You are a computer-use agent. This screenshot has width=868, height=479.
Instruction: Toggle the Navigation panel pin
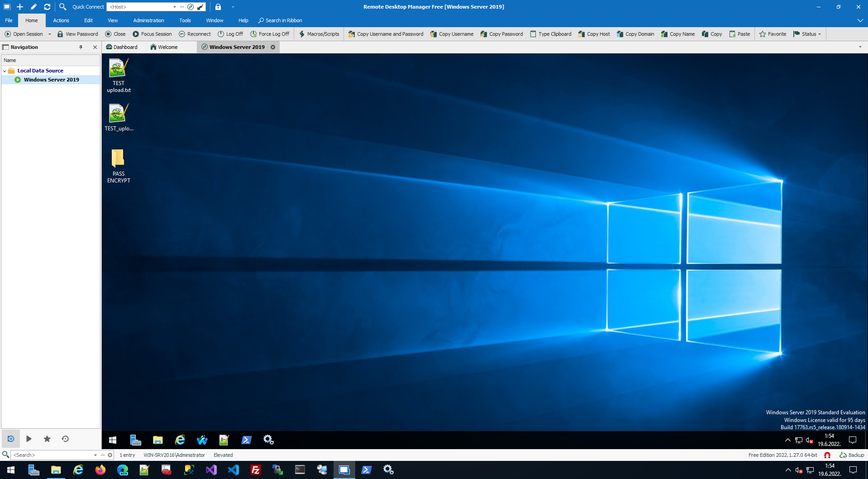81,47
